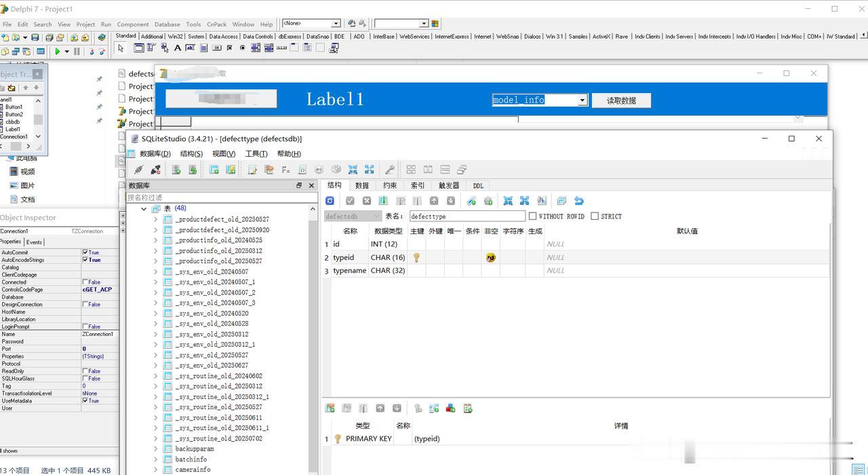Image resolution: width=868 pixels, height=475 pixels.
Task: Toggle LoginPrompt checkbox in Object Inspector
Action: (85, 327)
